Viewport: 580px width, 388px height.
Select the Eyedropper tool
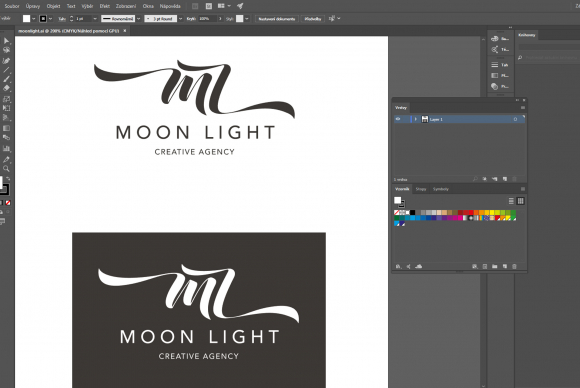(6, 159)
